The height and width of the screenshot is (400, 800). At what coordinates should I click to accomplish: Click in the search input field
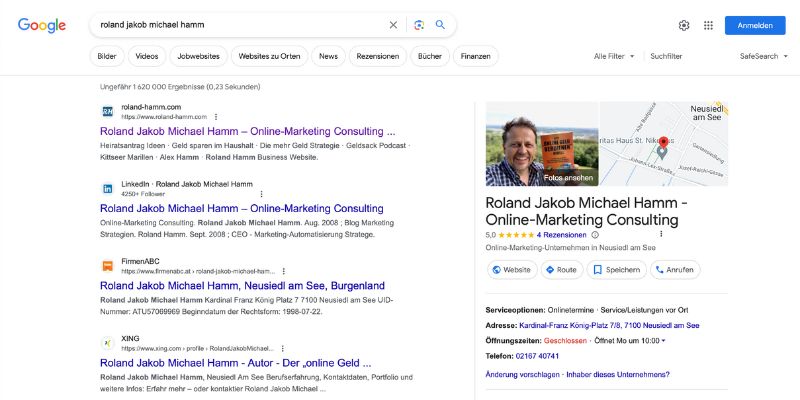tap(240, 25)
